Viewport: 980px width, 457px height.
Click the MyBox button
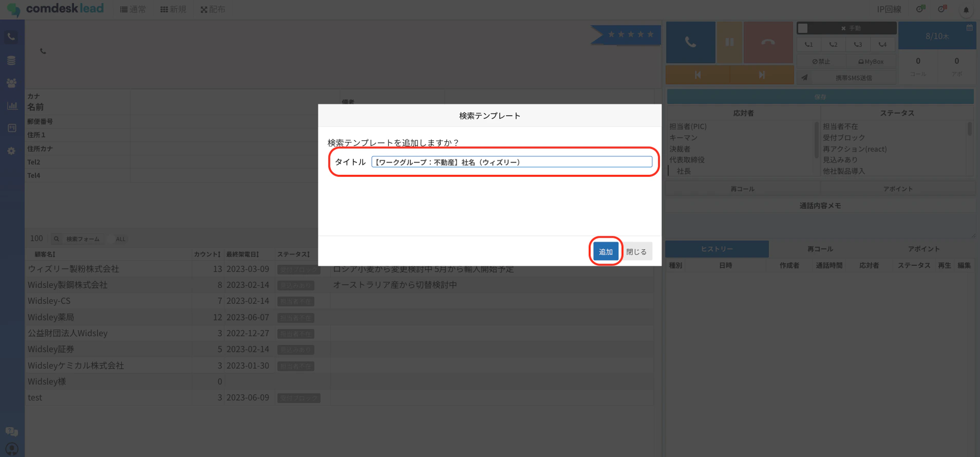[x=871, y=61]
